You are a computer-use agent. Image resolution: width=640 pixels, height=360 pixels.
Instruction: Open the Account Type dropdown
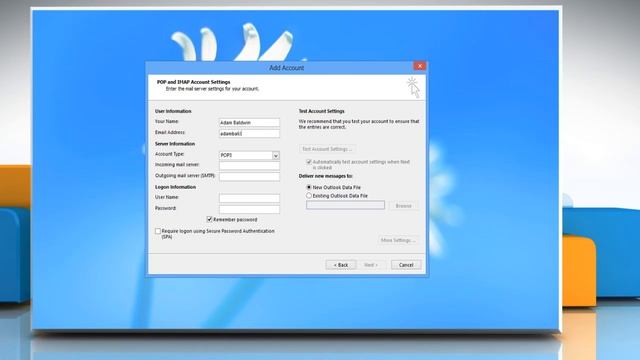(x=276, y=156)
